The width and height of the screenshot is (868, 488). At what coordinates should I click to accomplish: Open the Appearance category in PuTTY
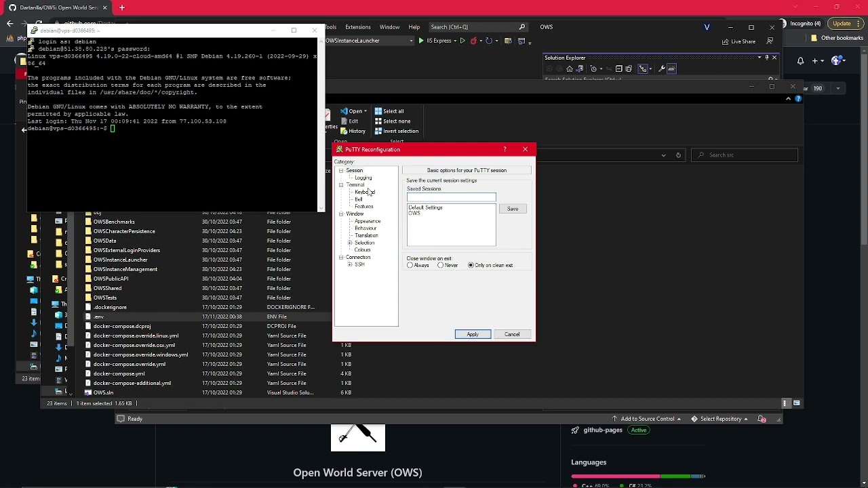(367, 221)
